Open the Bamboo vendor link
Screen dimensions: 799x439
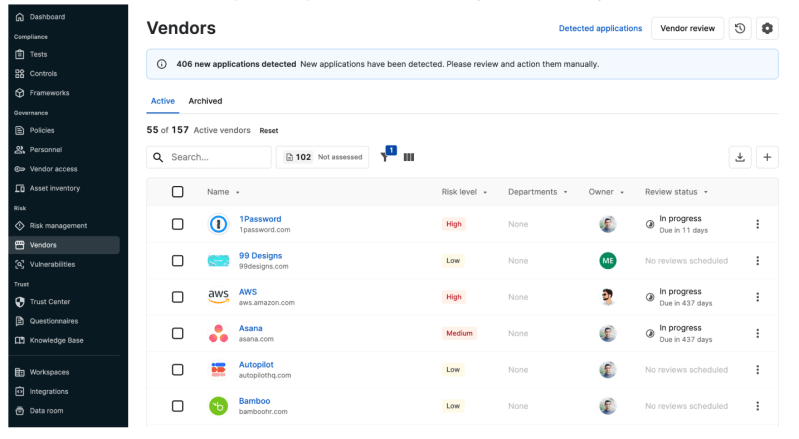[x=254, y=401]
